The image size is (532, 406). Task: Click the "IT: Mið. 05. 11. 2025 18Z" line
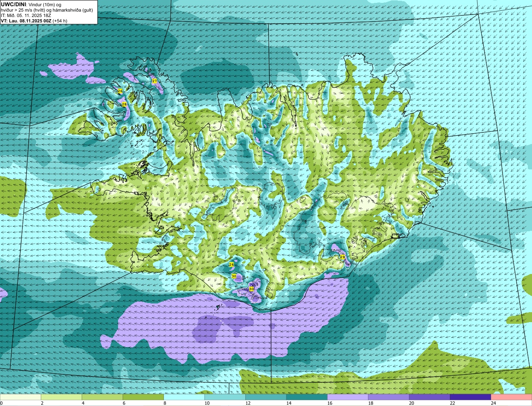(x=26, y=15)
